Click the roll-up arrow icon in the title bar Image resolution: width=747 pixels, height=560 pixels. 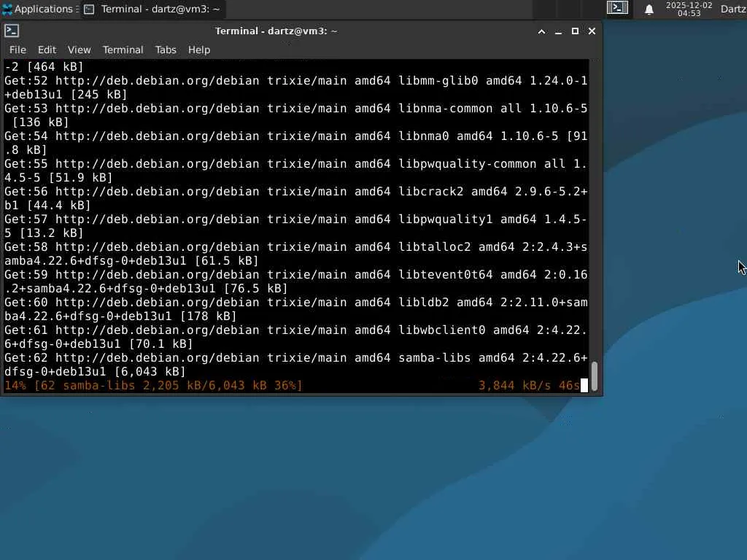coord(542,31)
